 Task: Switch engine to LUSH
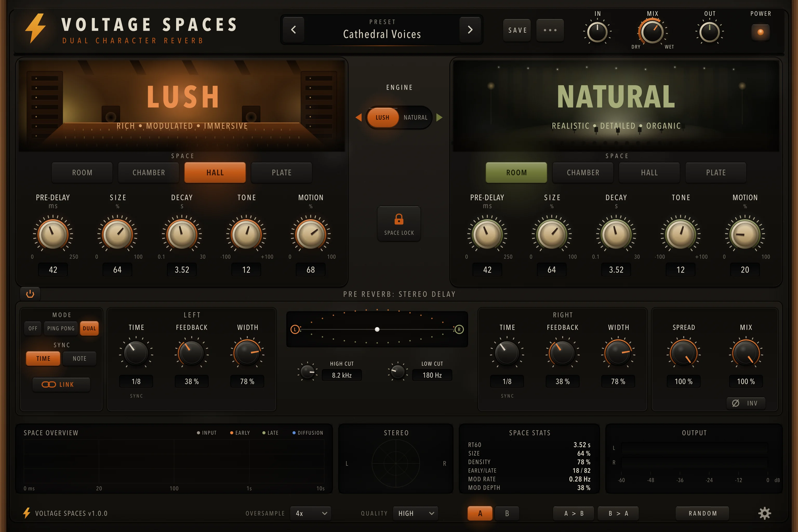point(382,117)
